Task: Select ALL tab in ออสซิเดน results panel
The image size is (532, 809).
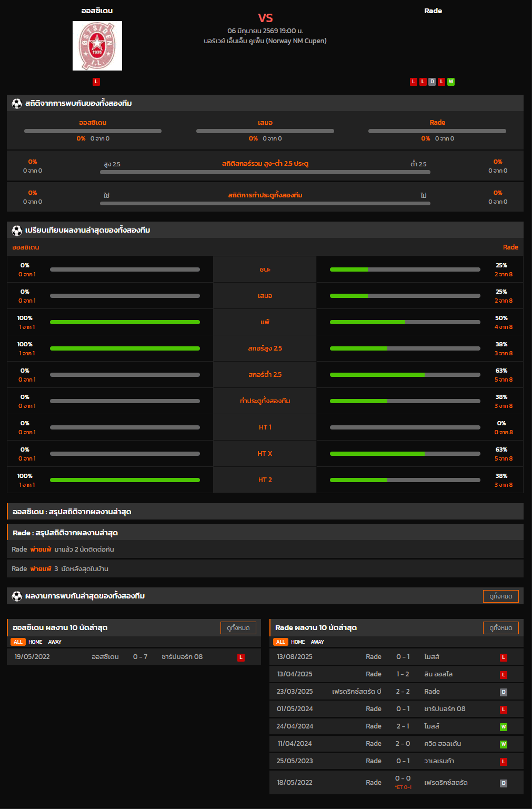Action: (x=18, y=642)
